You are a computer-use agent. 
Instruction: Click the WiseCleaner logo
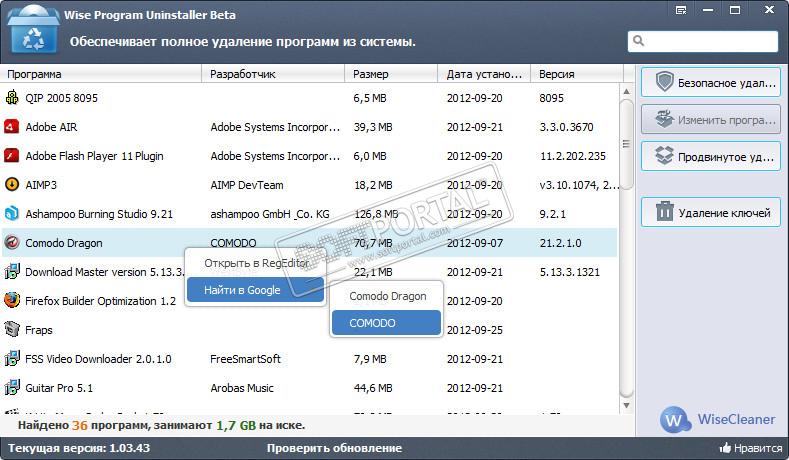pyautogui.click(x=718, y=419)
